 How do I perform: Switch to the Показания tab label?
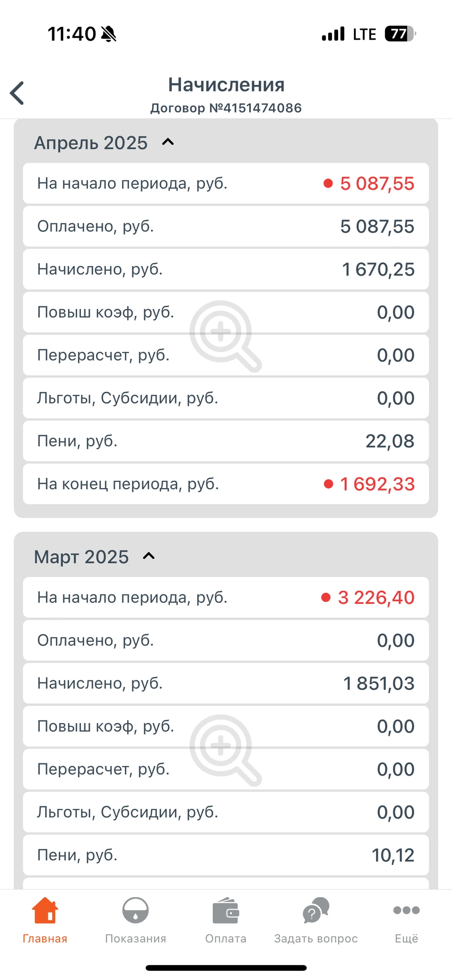[135, 939]
